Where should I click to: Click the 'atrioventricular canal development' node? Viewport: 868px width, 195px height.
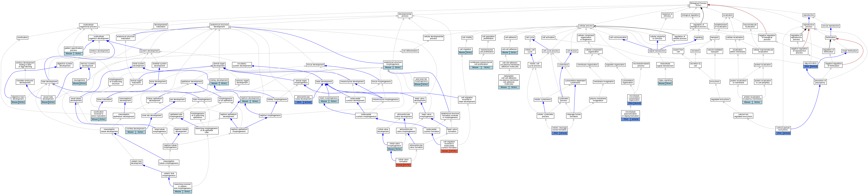(303, 100)
